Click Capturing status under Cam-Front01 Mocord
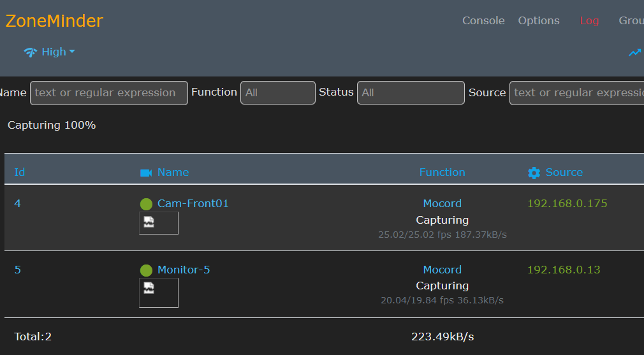Image resolution: width=644 pixels, height=355 pixels. (443, 221)
